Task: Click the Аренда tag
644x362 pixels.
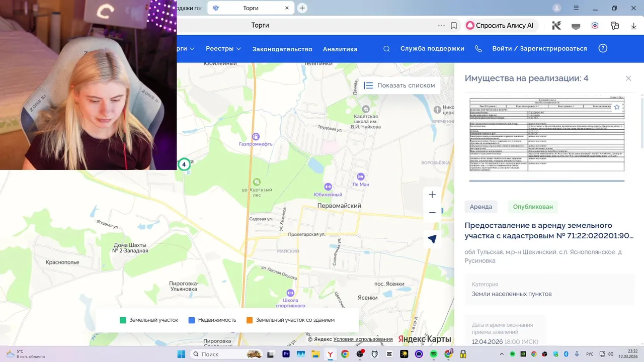Action: (x=481, y=207)
